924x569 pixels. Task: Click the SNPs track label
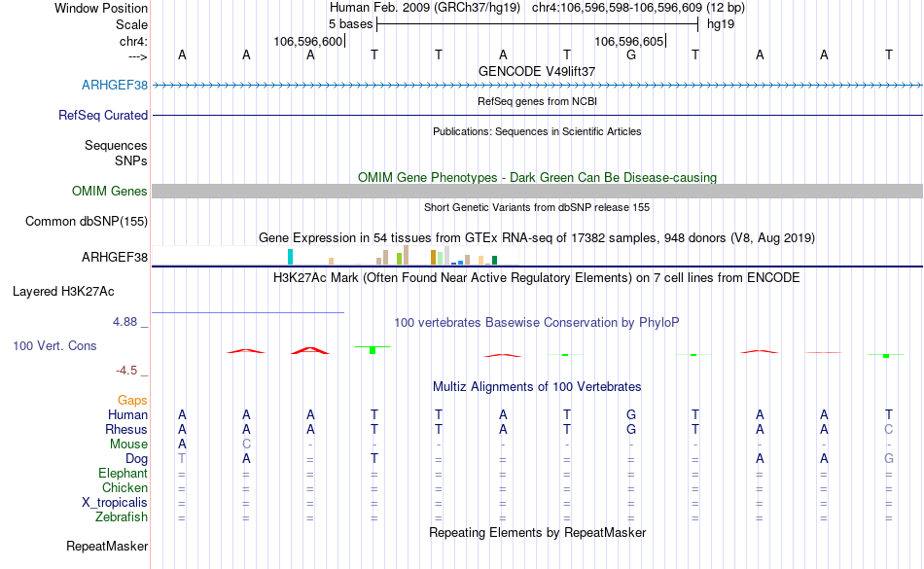click(x=131, y=160)
